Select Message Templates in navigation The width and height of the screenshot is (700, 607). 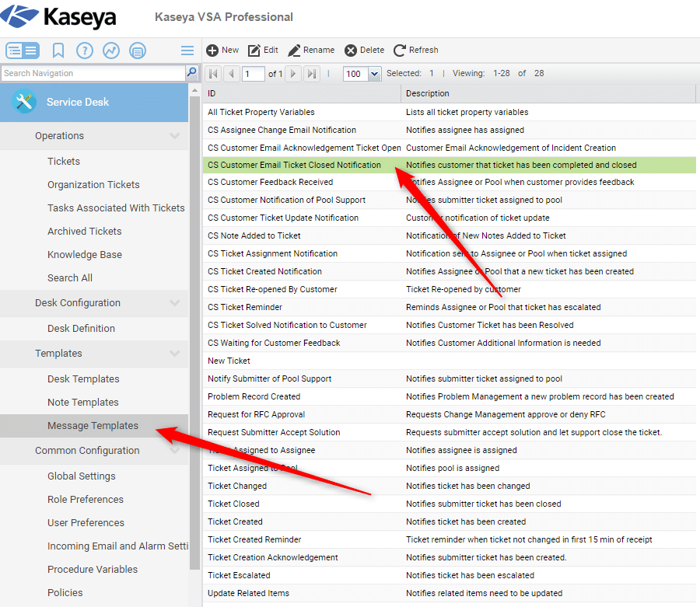click(x=93, y=425)
